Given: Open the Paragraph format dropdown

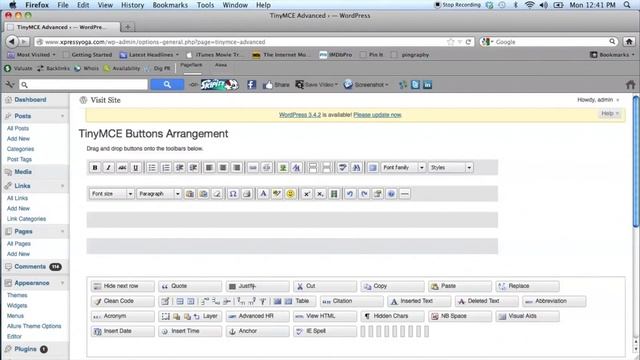Looking at the screenshot, I should click(x=159, y=194).
